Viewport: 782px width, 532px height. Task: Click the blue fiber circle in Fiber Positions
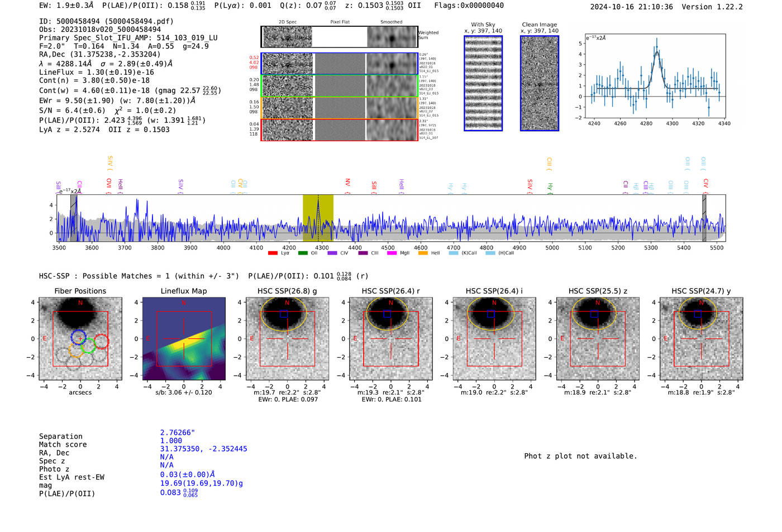pos(79,337)
